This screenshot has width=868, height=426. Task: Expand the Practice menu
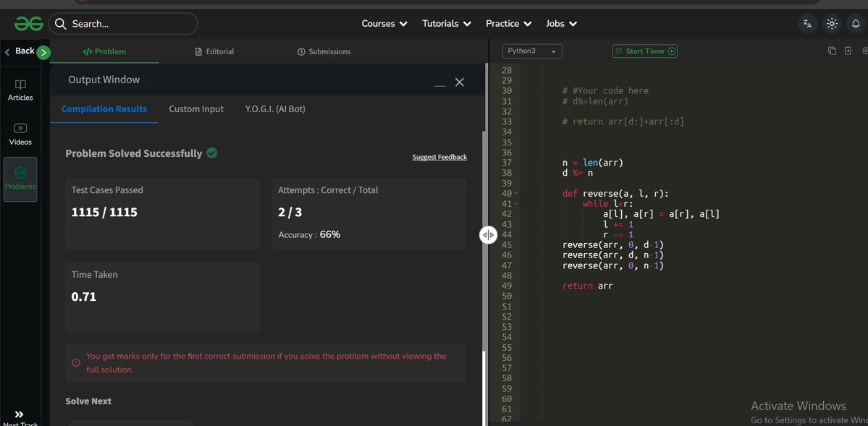click(x=508, y=24)
